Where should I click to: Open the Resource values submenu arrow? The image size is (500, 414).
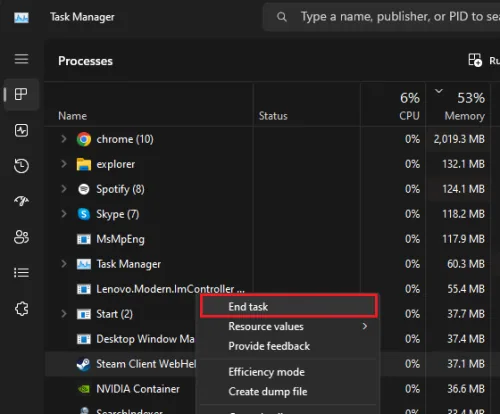click(x=365, y=326)
